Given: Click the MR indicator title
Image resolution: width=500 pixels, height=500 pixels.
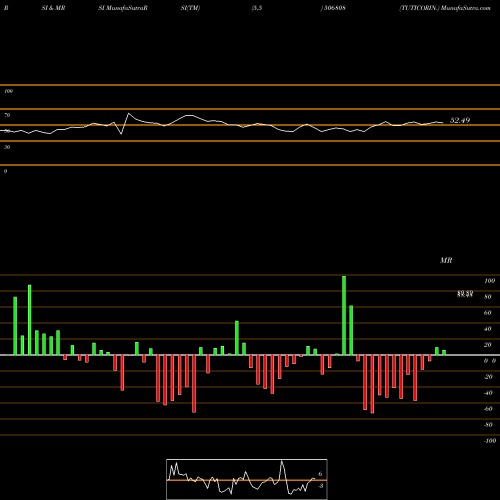Looking at the screenshot, I should point(446,260).
